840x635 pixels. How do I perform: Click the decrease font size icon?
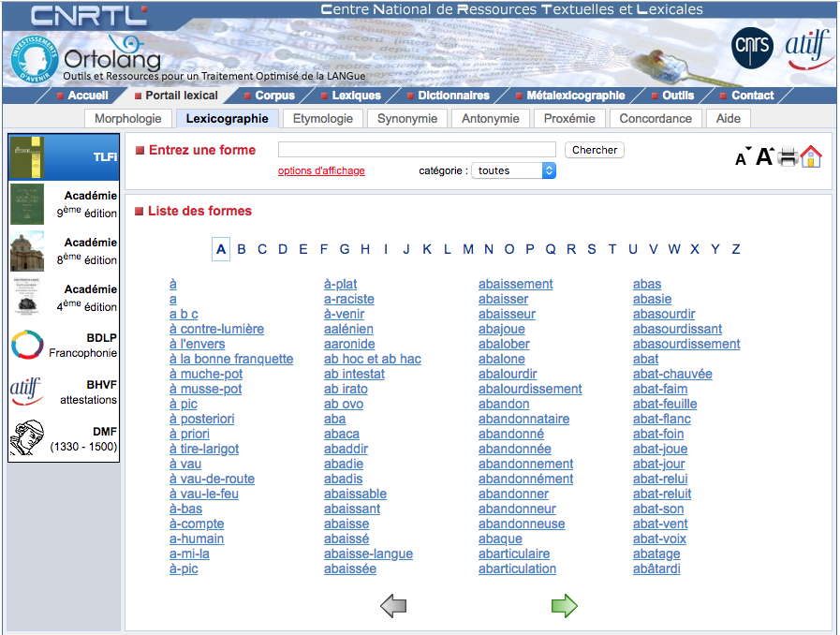pos(743,157)
